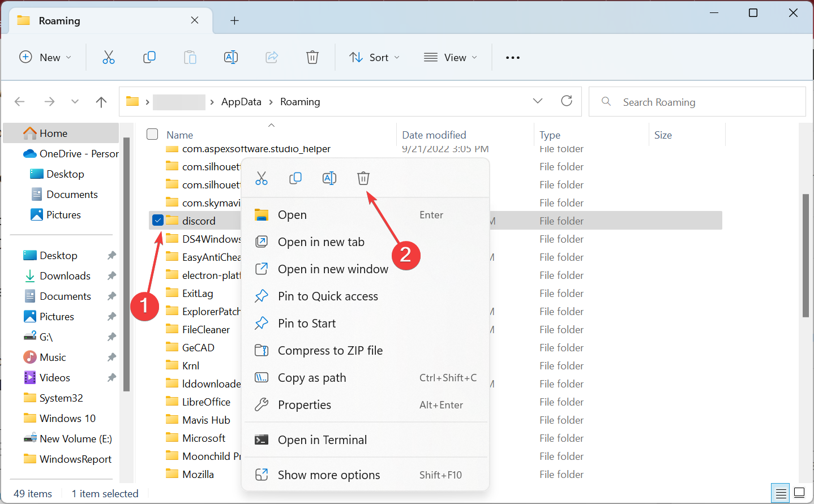This screenshot has width=814, height=504.
Task: Select Show more options
Action: click(366, 475)
